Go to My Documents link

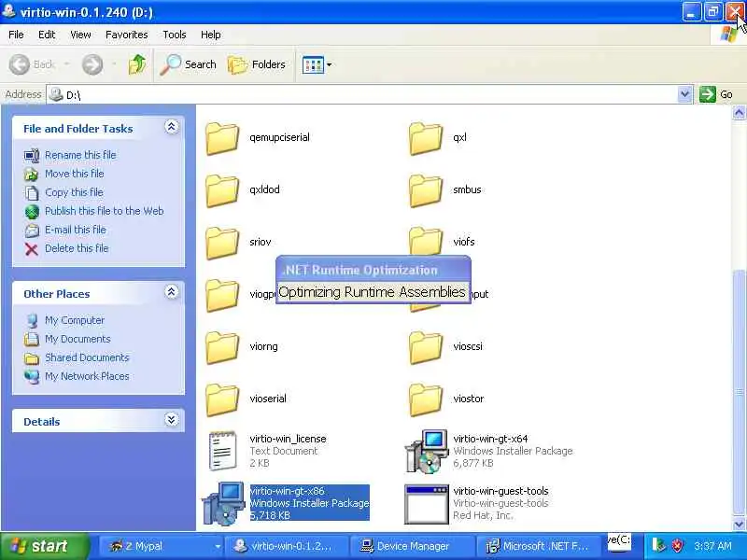click(x=78, y=339)
